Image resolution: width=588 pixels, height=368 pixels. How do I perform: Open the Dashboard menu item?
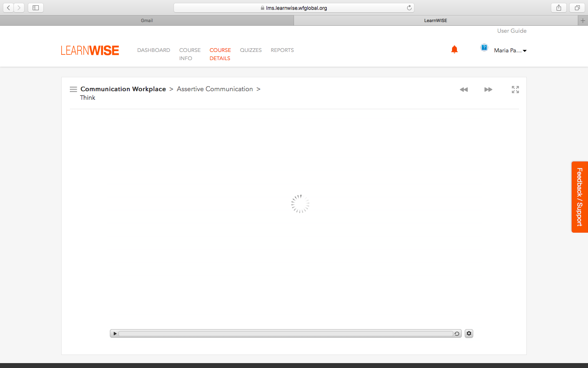coord(154,50)
